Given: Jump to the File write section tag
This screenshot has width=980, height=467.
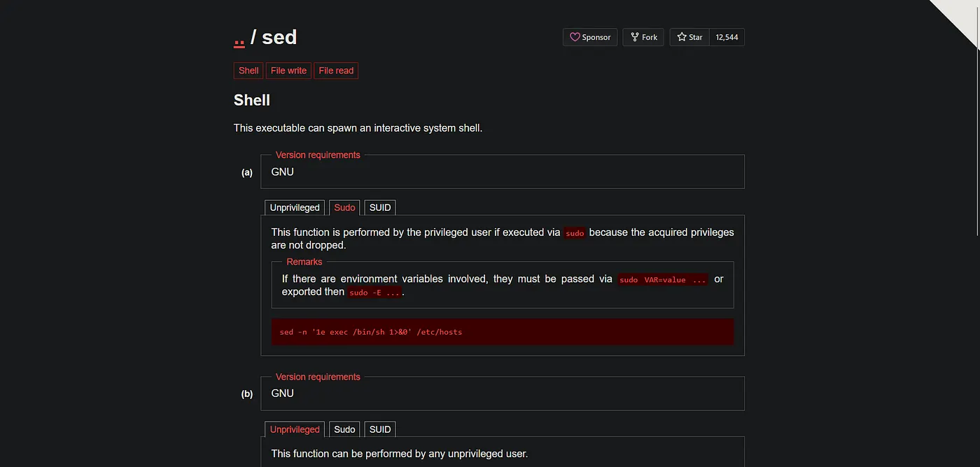Looking at the screenshot, I should (x=288, y=71).
